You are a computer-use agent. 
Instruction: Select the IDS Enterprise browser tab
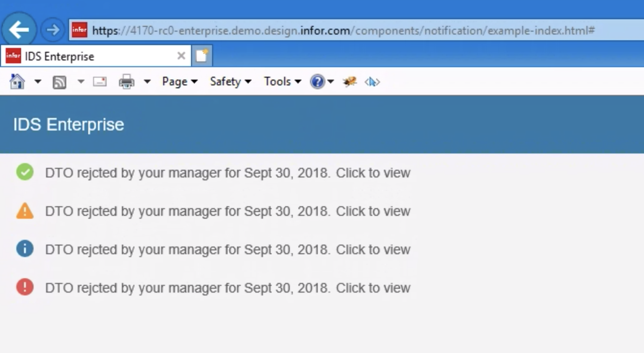(x=96, y=56)
